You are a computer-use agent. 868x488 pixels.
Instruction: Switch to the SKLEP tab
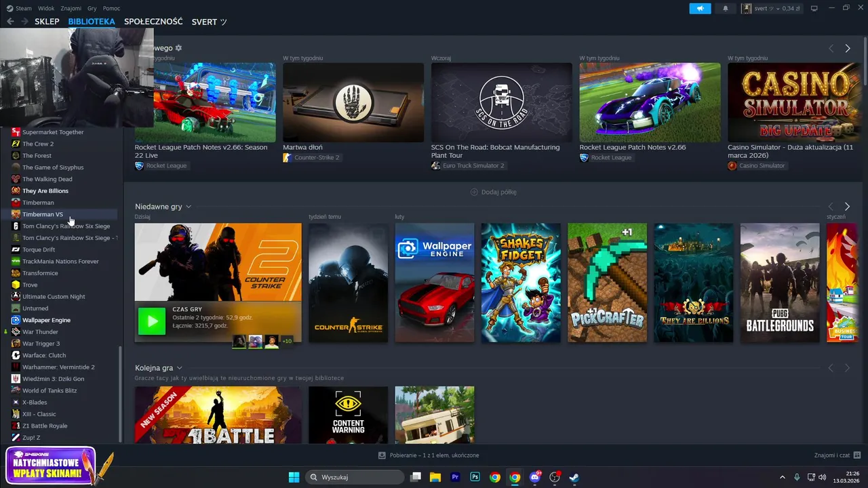(x=47, y=22)
